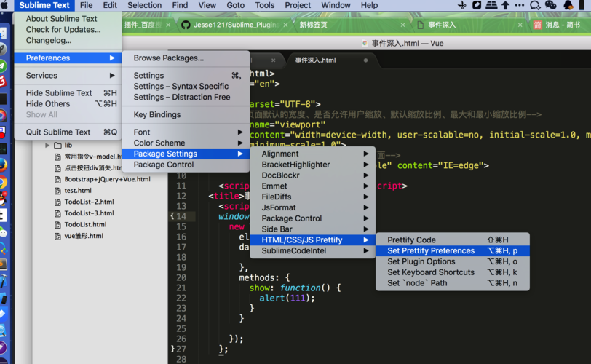
Task: Click file icon beside 常用指令v-model file
Action: (x=57, y=157)
